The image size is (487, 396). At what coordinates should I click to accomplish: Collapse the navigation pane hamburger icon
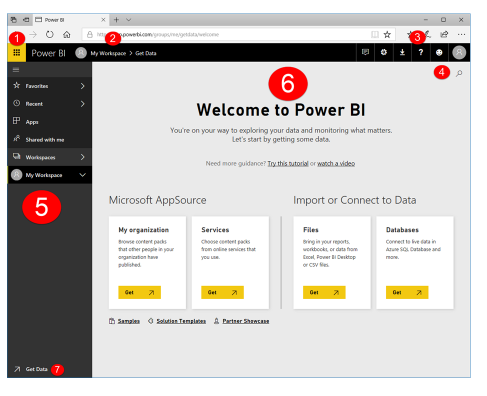(x=16, y=70)
